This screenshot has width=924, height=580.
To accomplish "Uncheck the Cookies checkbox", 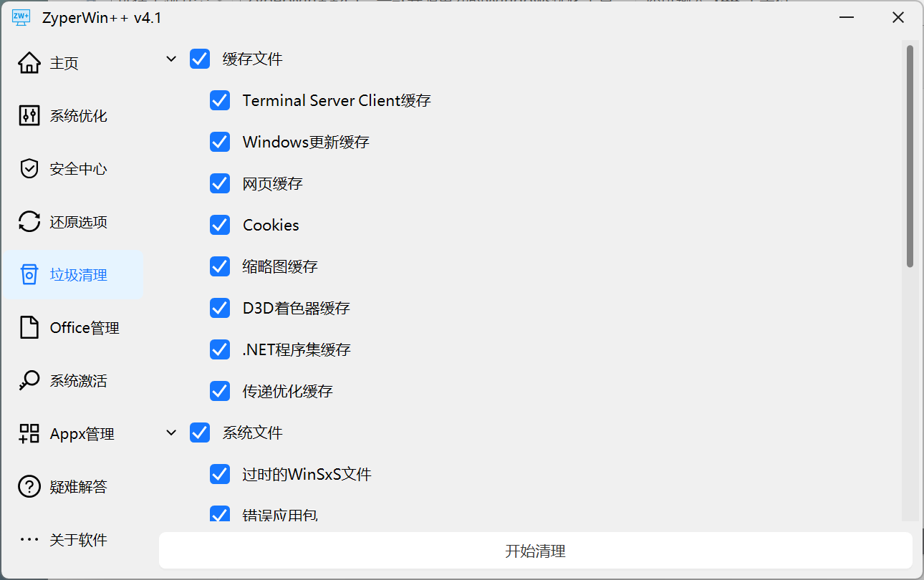I will click(220, 225).
